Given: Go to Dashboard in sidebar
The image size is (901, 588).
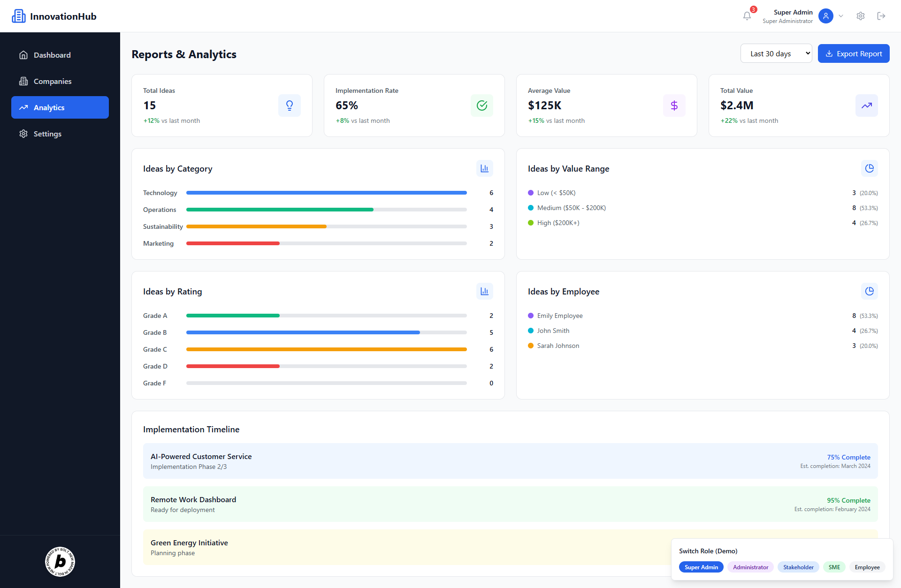Looking at the screenshot, I should click(x=52, y=55).
